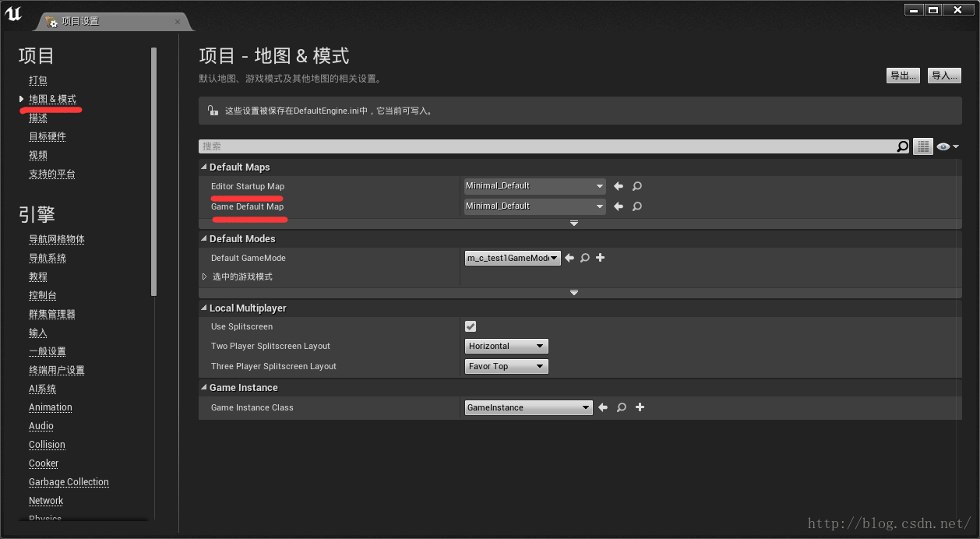Close the 项目设置 tab
Image resolution: width=980 pixels, height=539 pixels.
pos(178,22)
